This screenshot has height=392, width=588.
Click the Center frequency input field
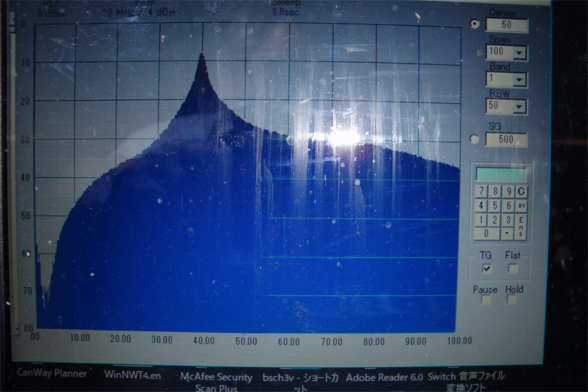[508, 25]
